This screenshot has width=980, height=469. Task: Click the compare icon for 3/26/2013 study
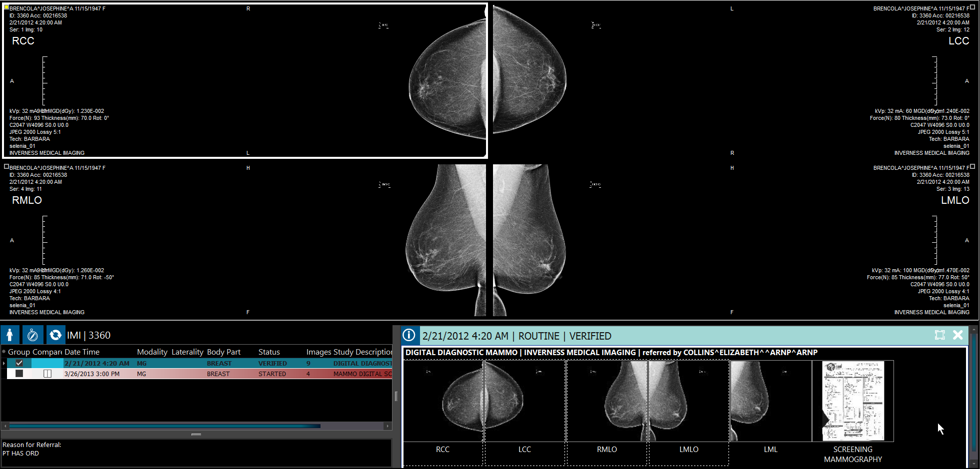[47, 374]
